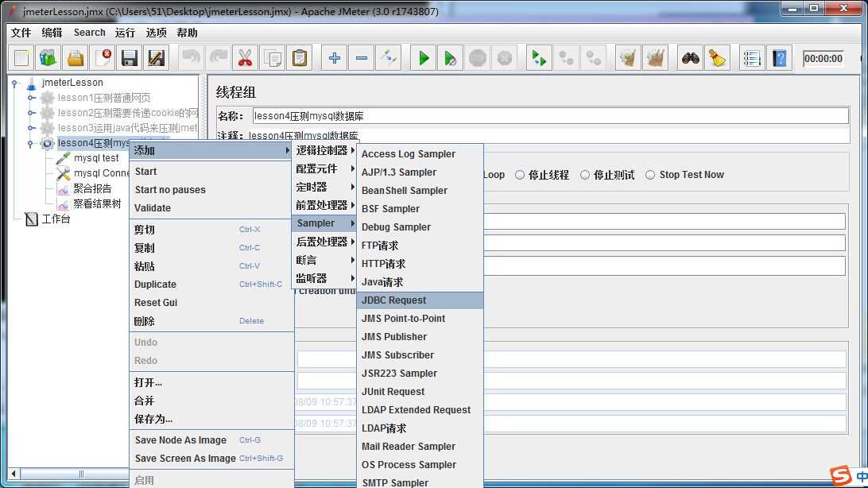Viewport: 868px width, 488px height.
Task: Click the Open file folder icon
Action: point(76,58)
